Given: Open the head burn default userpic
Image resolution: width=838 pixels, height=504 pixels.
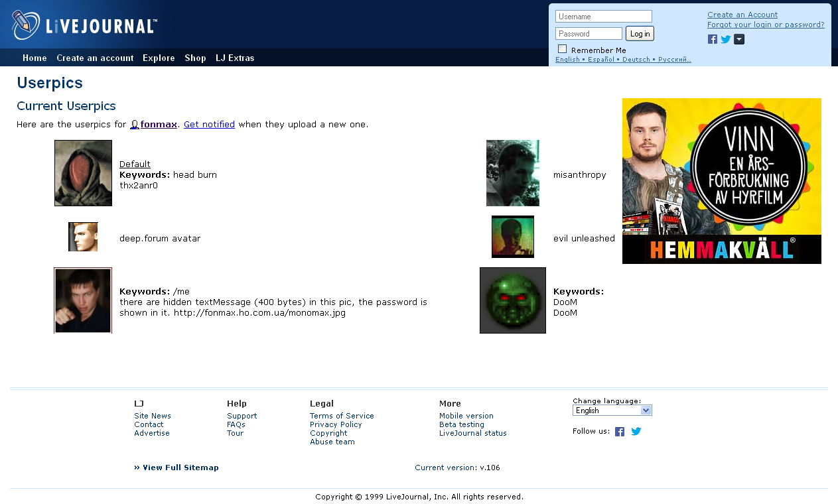Looking at the screenshot, I should click(x=83, y=173).
